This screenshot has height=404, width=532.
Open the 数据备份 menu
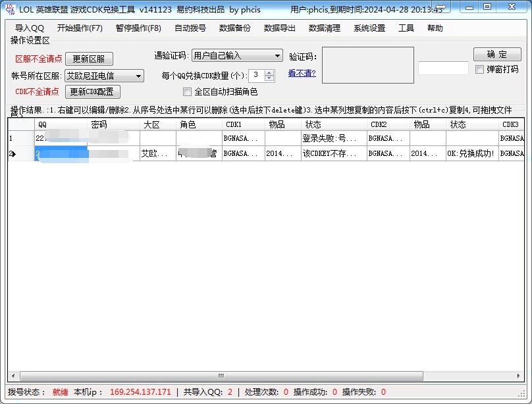tap(235, 28)
